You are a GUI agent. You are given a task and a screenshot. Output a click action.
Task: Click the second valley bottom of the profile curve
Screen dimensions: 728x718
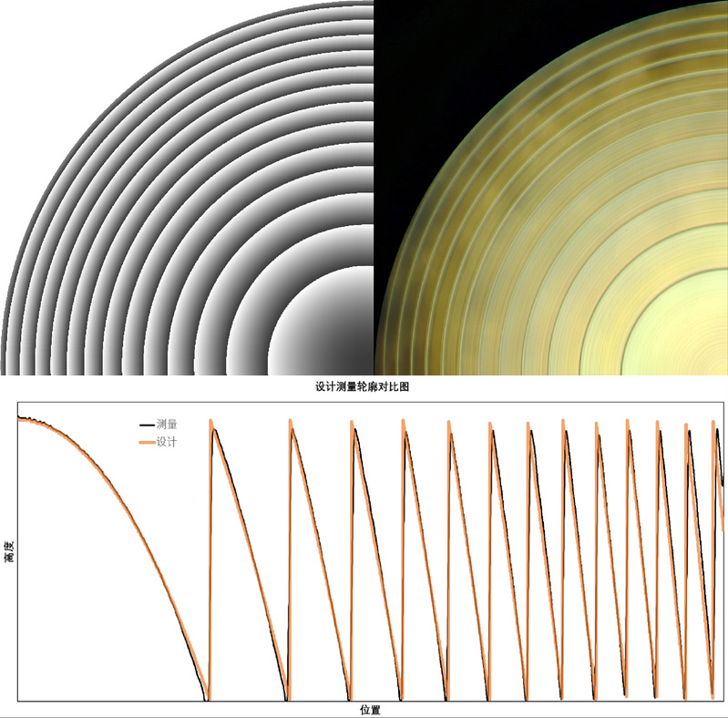(287, 697)
